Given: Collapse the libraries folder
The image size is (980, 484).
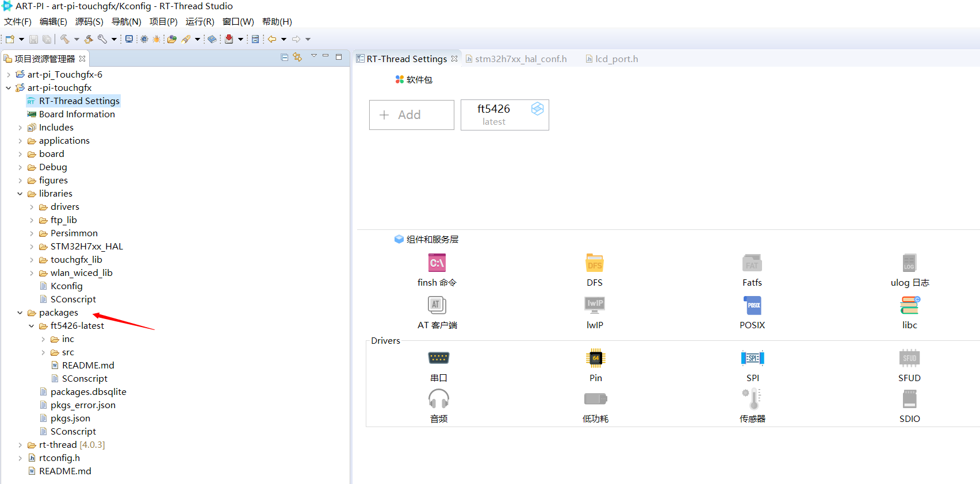Looking at the screenshot, I should [x=20, y=194].
